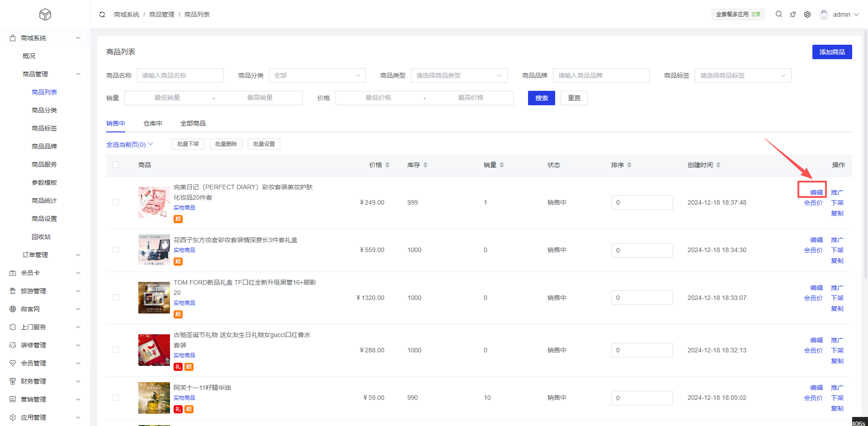Sort by creation time using 创建时间 arrows
This screenshot has height=426, width=868.
click(x=718, y=165)
